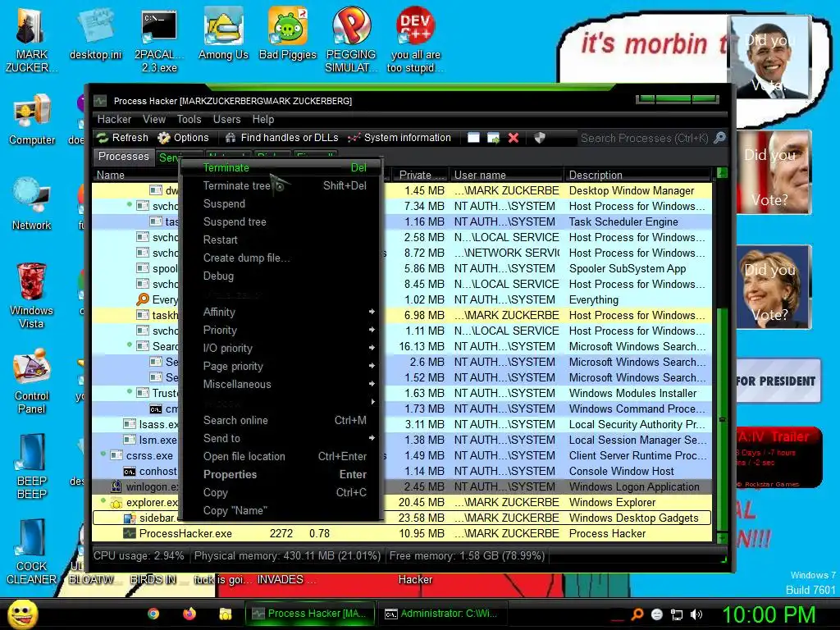This screenshot has height=630, width=840.
Task: Open the Computer desktop icon
Action: click(32, 120)
